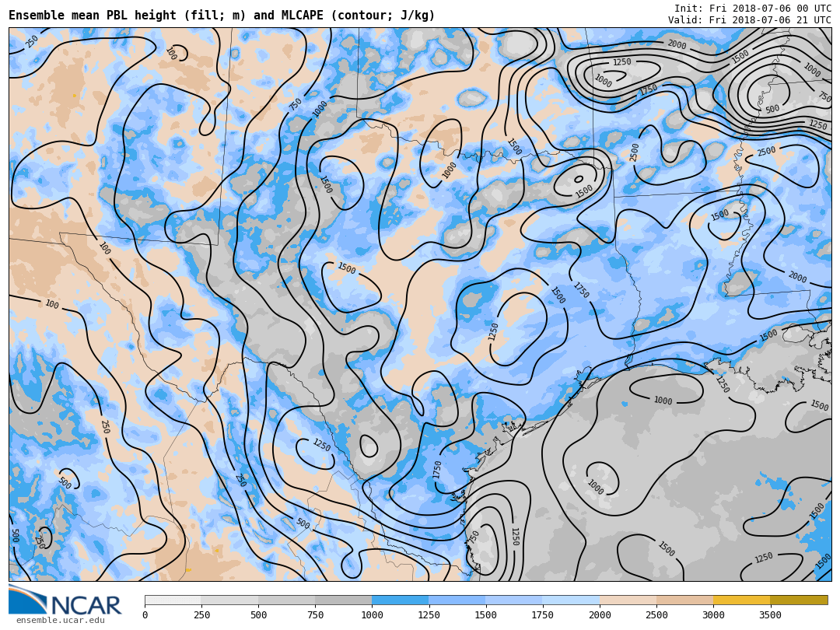Viewport: 840px width, 630px height.
Task: Click the 1750–2000 pale blue colorbar swatch
Action: 571,600
